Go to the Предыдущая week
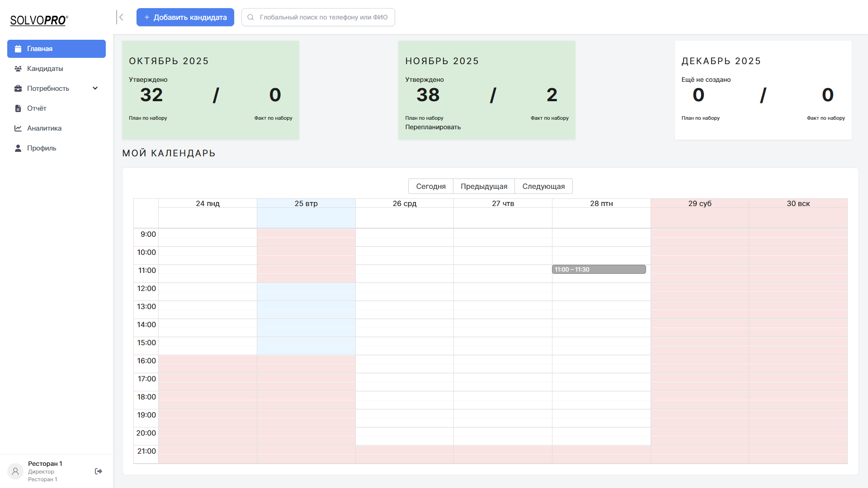 484,186
